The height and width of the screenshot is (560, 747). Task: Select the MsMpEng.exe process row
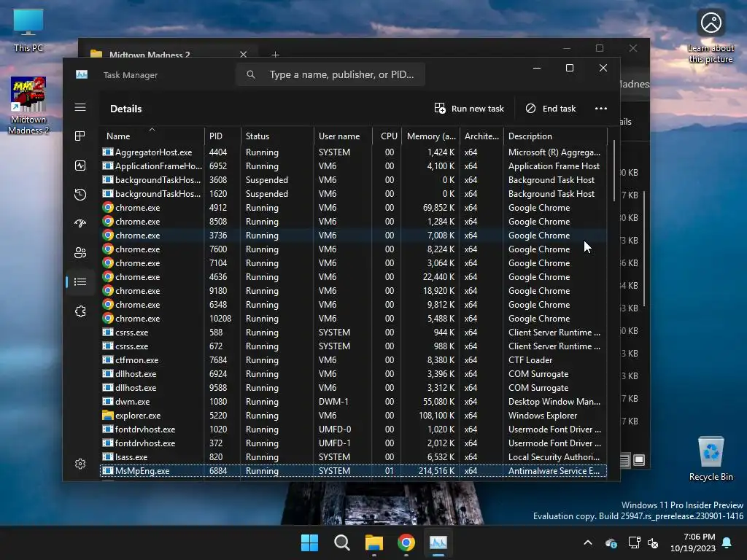[x=353, y=470]
